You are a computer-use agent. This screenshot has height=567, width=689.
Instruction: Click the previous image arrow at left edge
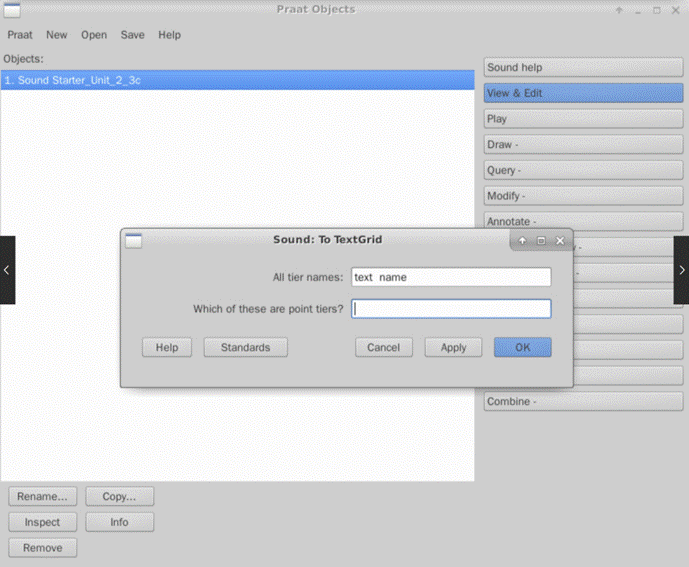[7, 270]
